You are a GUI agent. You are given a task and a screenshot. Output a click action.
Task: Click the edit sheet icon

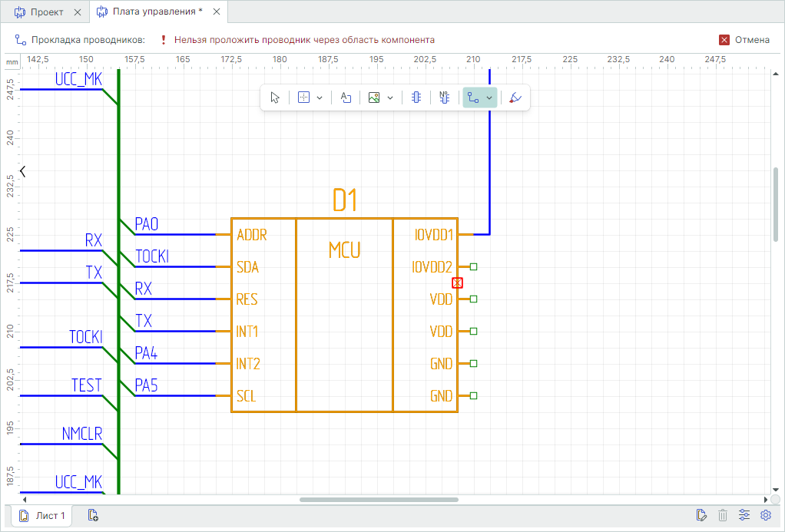(x=701, y=515)
